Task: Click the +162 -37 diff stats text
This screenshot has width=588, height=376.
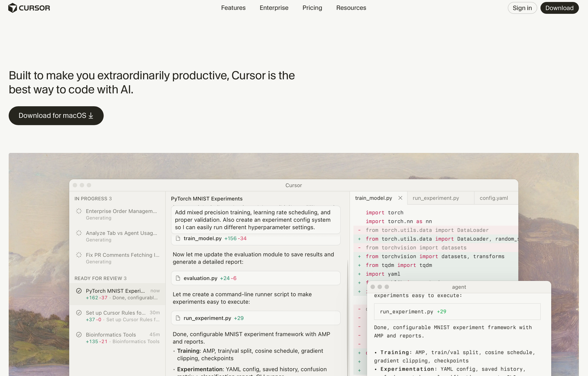Action: coord(97,298)
